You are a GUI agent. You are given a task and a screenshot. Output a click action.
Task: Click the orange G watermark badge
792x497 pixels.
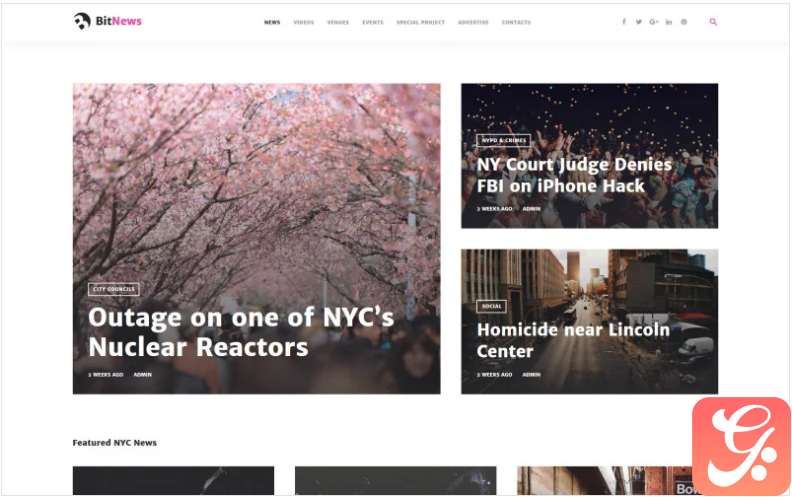741,445
